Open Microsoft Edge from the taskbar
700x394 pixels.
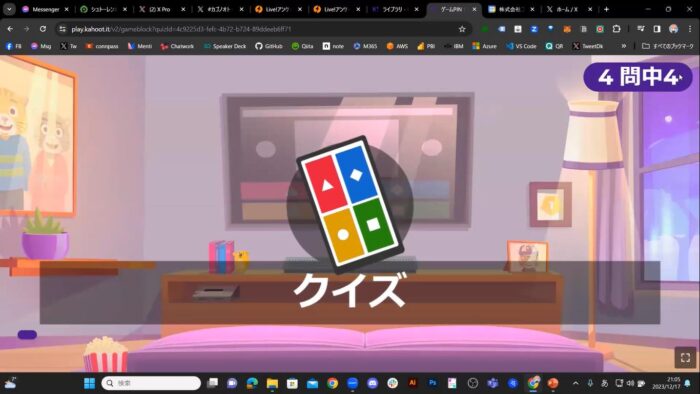click(252, 383)
